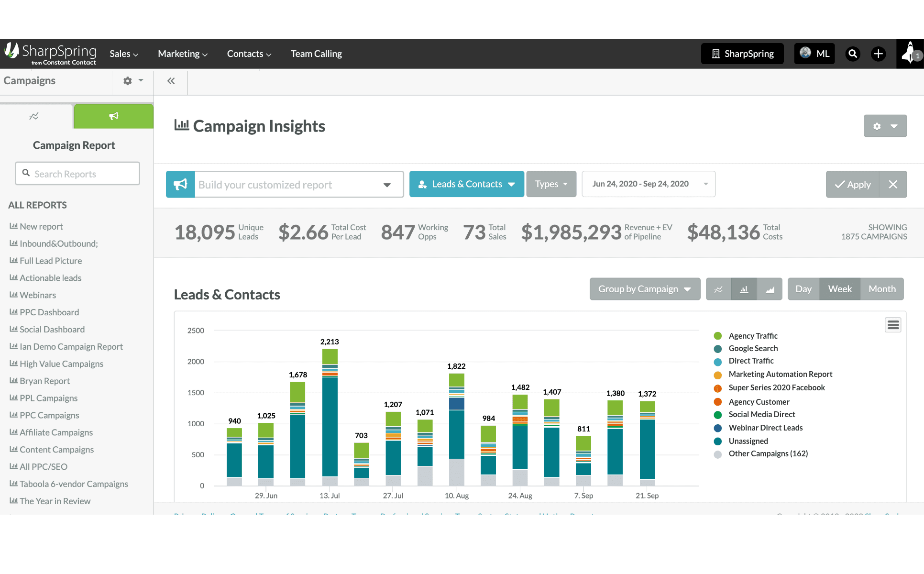Image resolution: width=924 pixels, height=574 pixels.
Task: Expand the Group by Campaign dropdown
Action: pos(645,289)
